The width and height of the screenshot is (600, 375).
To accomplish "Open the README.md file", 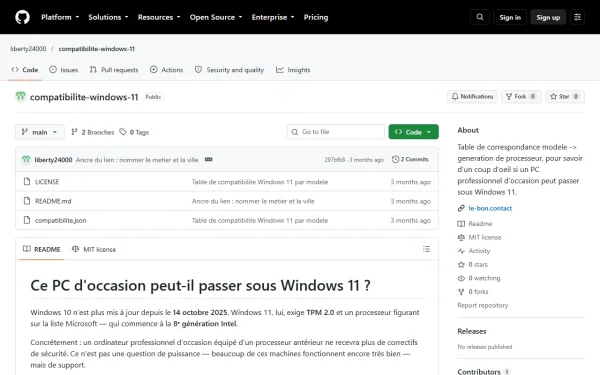I will 53,201.
